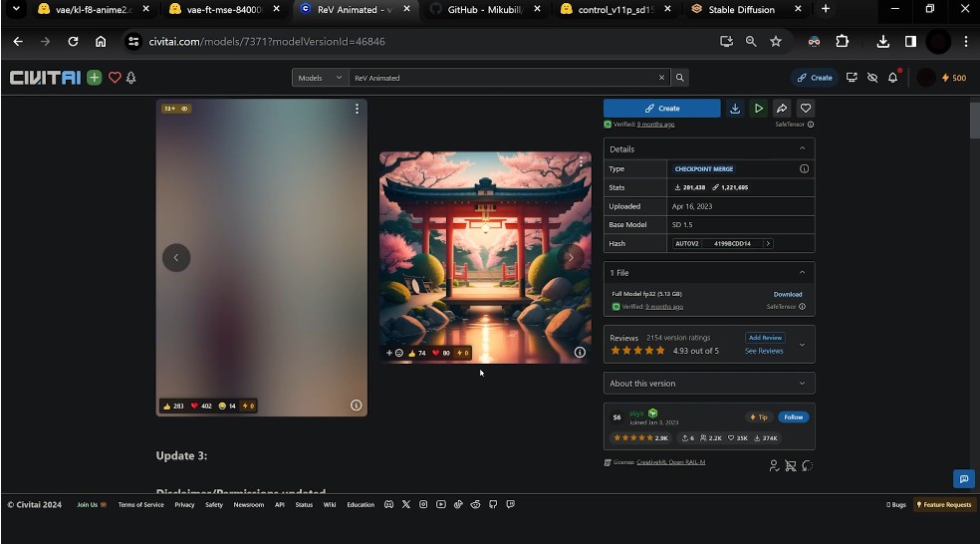Image resolution: width=980 pixels, height=544 pixels.
Task: Click the info icon in Type row
Action: tap(804, 168)
